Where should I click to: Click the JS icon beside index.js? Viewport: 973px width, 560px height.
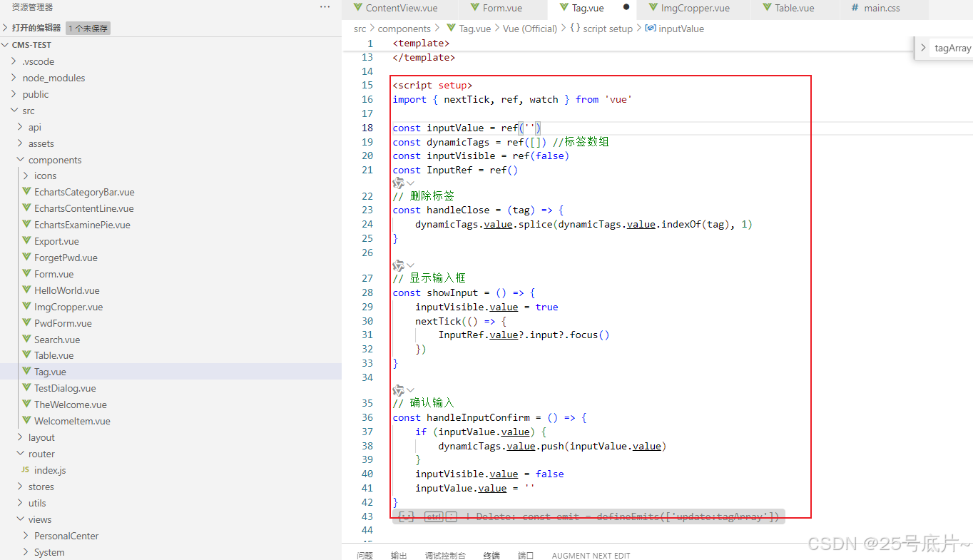pyautogui.click(x=25, y=470)
